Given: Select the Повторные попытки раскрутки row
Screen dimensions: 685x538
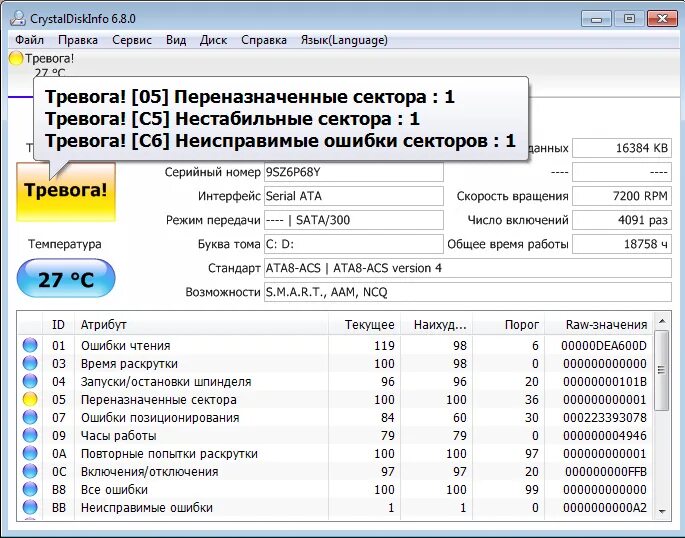Looking at the screenshot, I should (336, 453).
